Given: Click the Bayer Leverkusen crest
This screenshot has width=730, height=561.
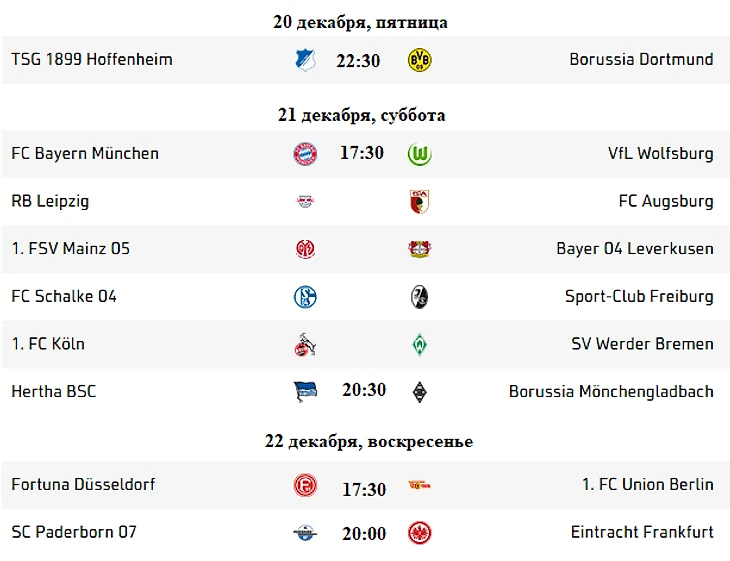Looking at the screenshot, I should [x=419, y=249].
